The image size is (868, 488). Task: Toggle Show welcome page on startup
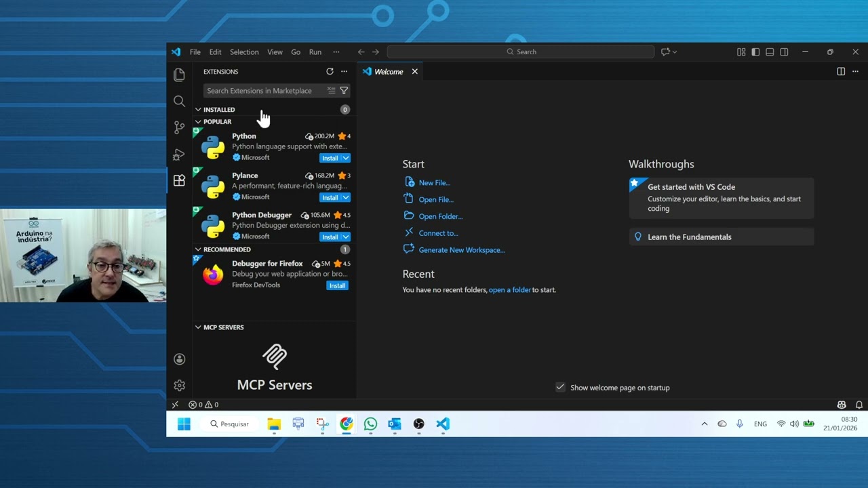tap(560, 387)
